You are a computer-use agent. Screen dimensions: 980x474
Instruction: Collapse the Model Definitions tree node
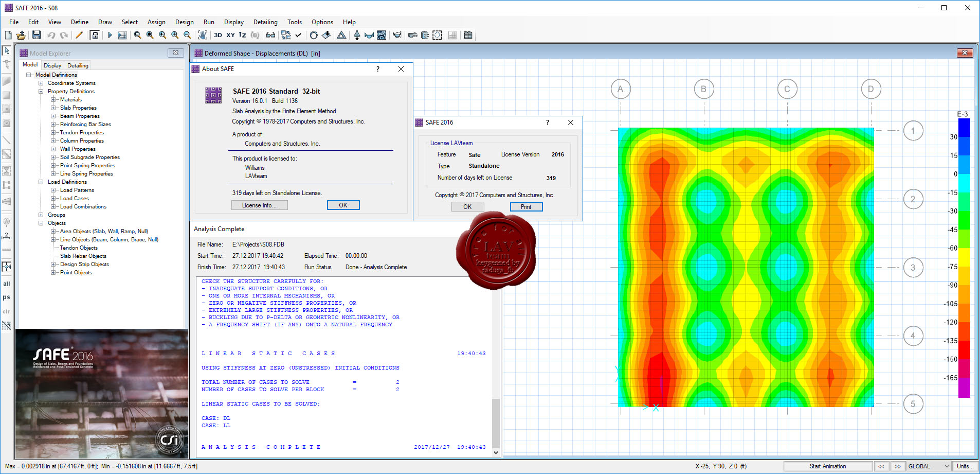click(29, 75)
